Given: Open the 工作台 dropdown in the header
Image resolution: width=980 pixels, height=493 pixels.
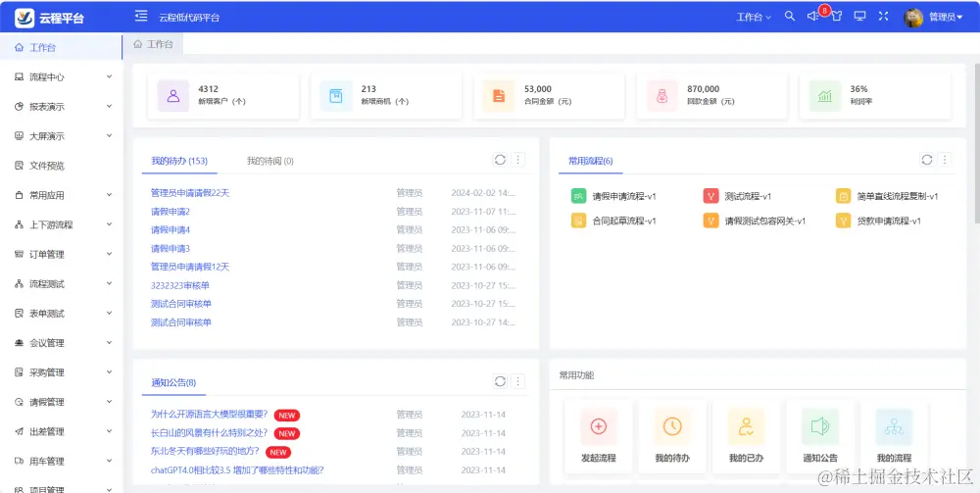Looking at the screenshot, I should tap(753, 18).
